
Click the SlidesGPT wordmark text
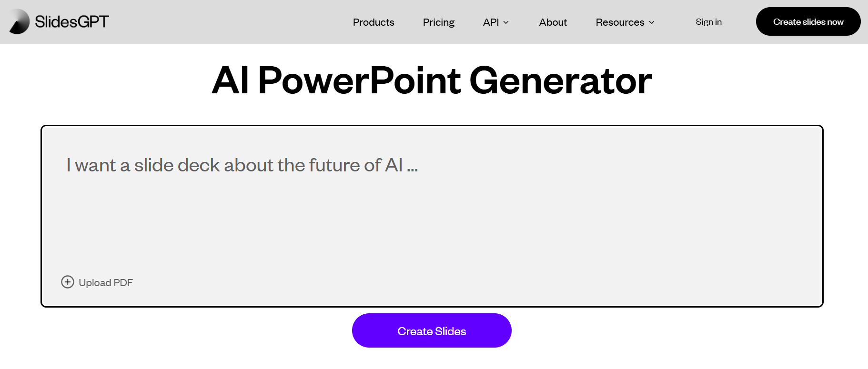tap(72, 21)
